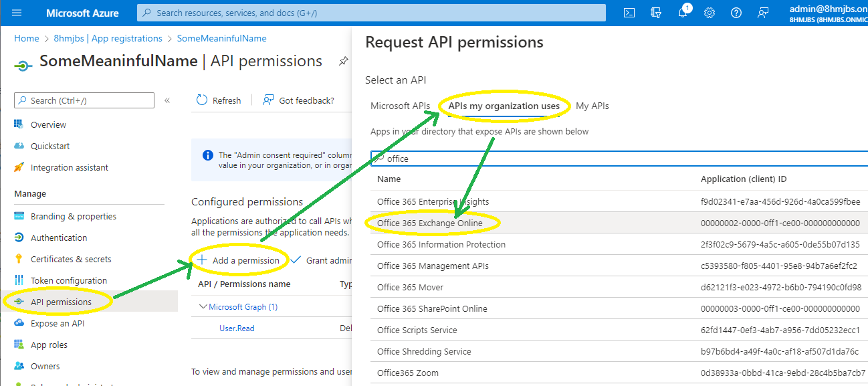This screenshot has width=868, height=386.
Task: Click client ID 00000002-0000-0ff1-ce00-000000000000
Action: coord(780,223)
